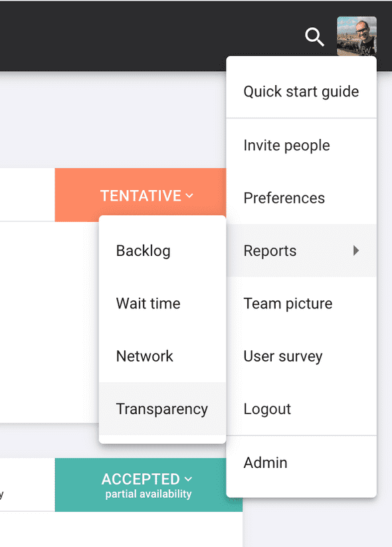Expand the Reports submenu arrow
Image resolution: width=392 pixels, height=547 pixels.
click(355, 251)
